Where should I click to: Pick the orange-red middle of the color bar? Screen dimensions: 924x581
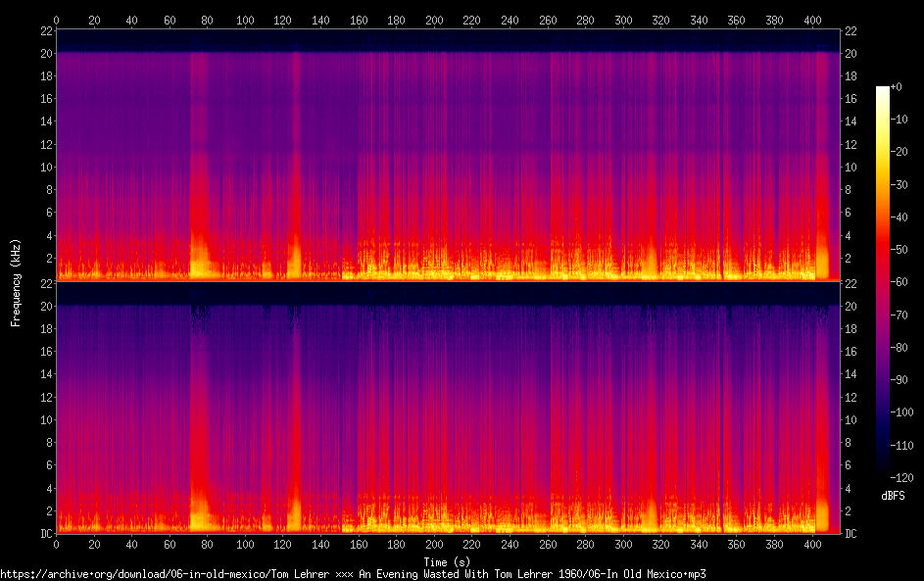coord(883,245)
